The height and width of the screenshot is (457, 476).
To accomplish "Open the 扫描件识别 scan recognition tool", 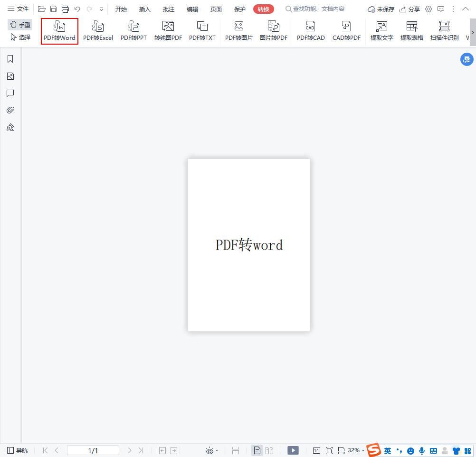I will 444,30.
